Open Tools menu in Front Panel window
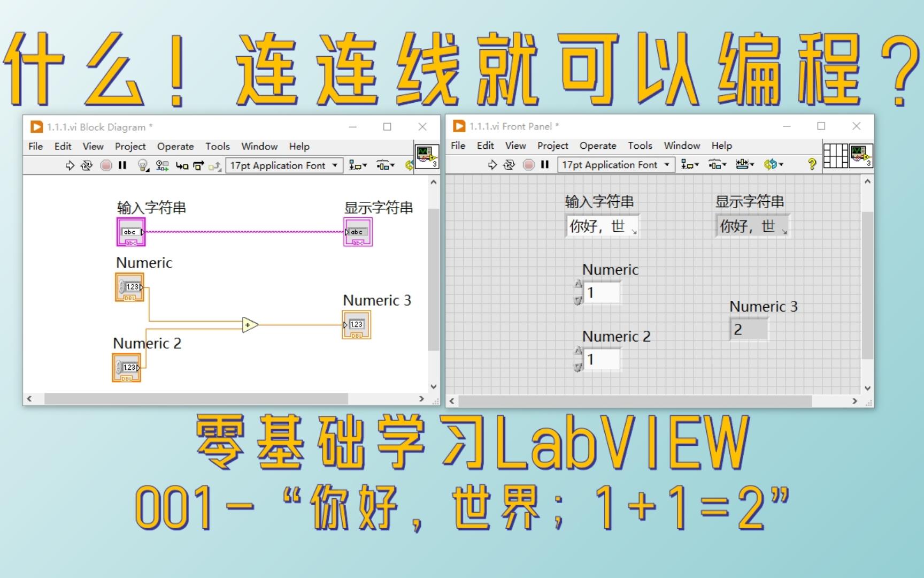The height and width of the screenshot is (578, 924). [640, 146]
